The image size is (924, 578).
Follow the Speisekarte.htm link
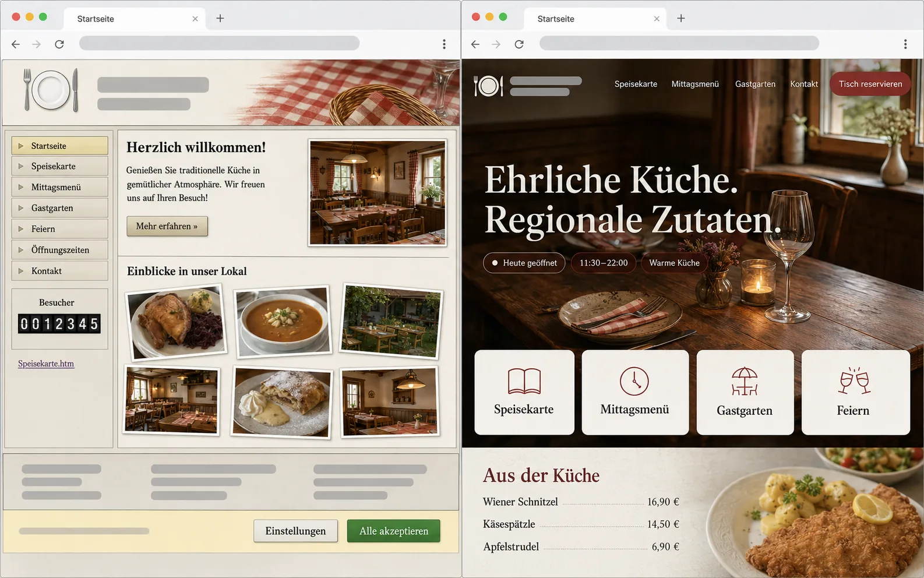pos(46,364)
